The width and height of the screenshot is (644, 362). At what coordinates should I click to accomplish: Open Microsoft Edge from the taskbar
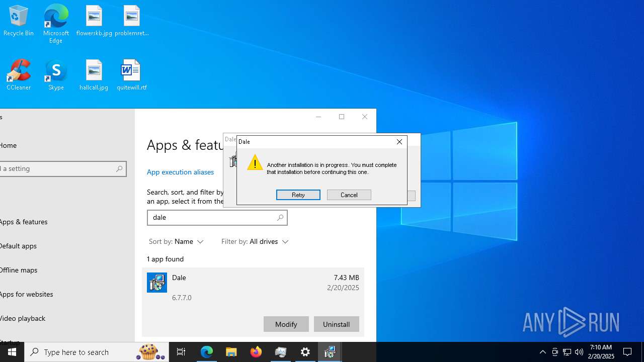tap(207, 352)
